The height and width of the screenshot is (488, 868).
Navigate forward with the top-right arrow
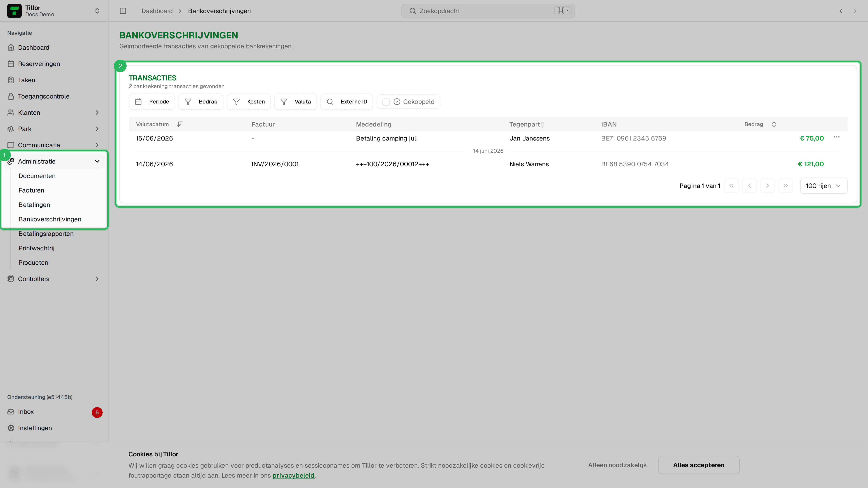pos(855,11)
